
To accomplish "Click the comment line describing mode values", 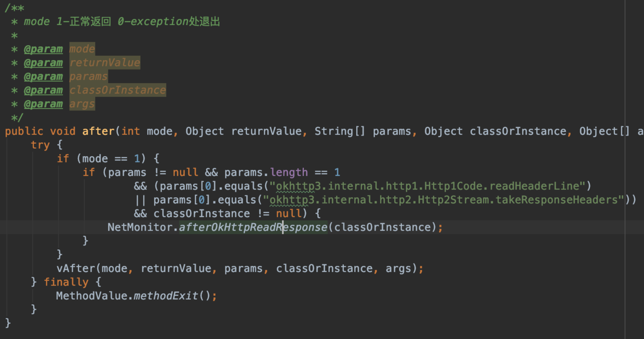I will [122, 22].
